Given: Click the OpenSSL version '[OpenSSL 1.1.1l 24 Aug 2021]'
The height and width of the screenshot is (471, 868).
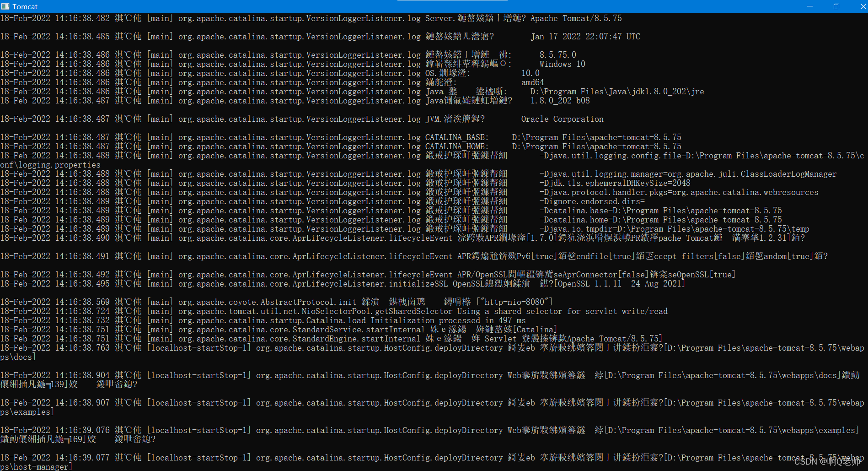Looking at the screenshot, I should pyautogui.click(x=620, y=284).
